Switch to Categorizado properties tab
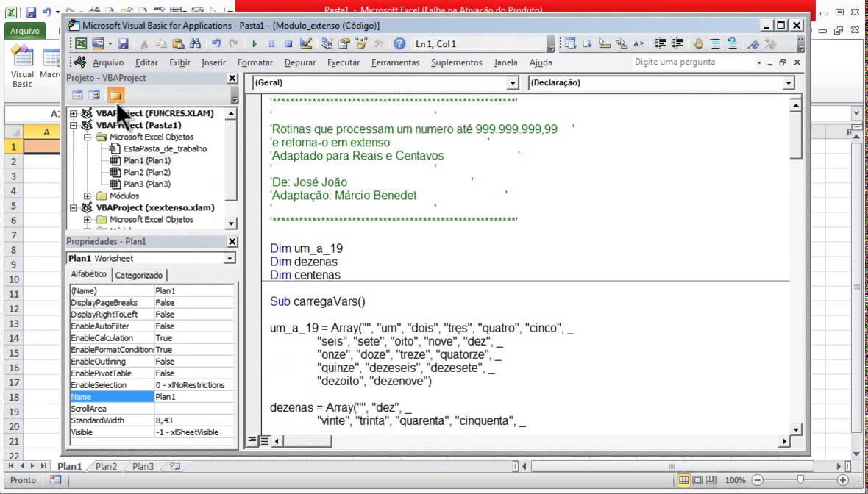 139,275
